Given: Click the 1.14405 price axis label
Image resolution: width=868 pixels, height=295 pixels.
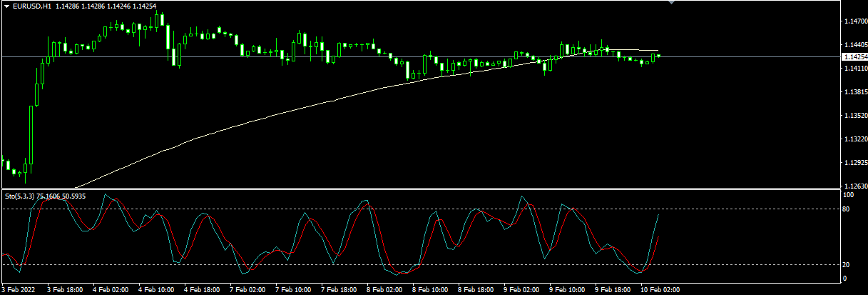Looking at the screenshot, I should coord(854,45).
